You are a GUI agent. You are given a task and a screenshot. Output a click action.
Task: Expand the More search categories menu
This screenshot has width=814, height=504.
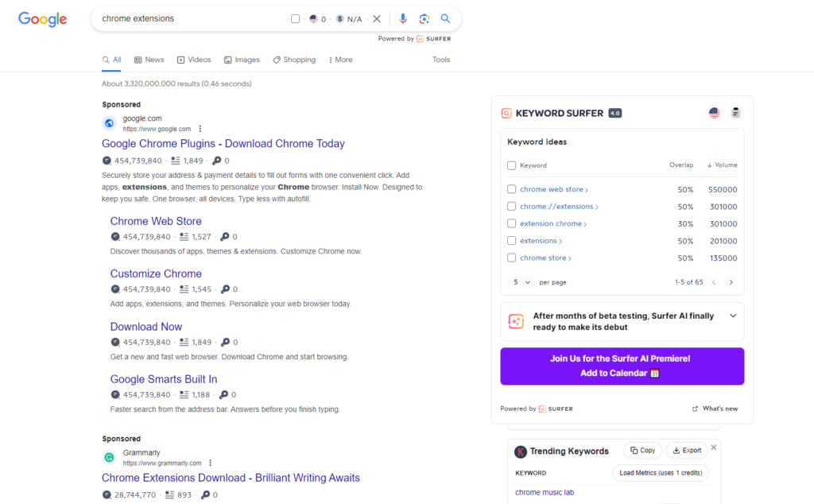click(x=340, y=60)
